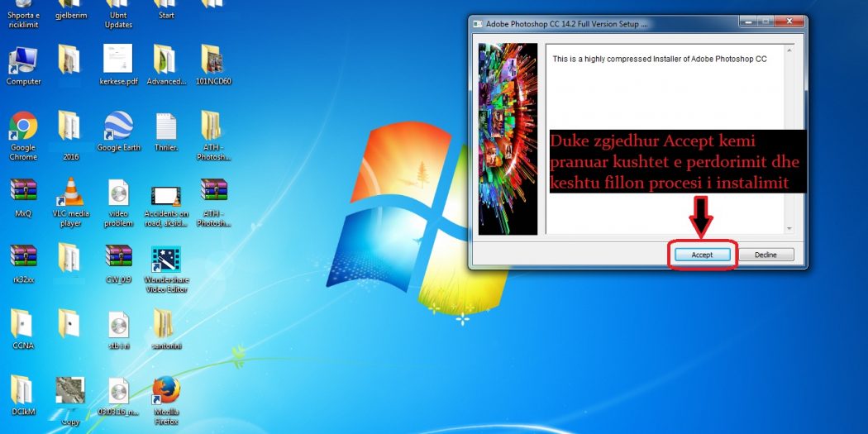
Task: Select the 2016 folder
Action: tap(70, 136)
